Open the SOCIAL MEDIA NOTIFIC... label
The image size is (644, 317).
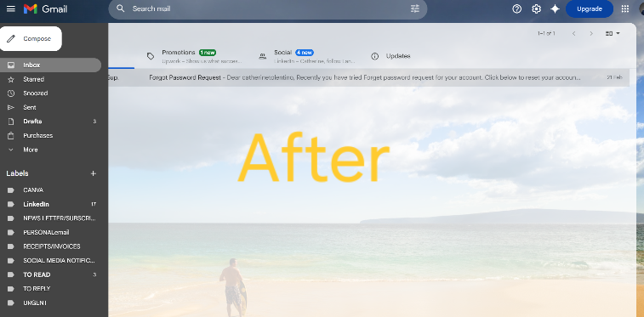(x=50, y=260)
